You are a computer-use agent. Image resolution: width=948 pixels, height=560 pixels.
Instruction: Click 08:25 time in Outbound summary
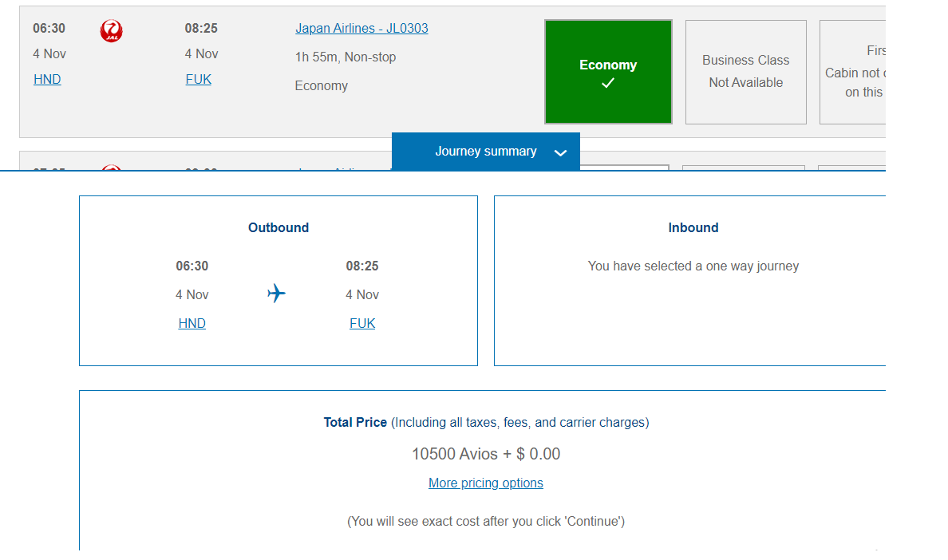tap(362, 266)
